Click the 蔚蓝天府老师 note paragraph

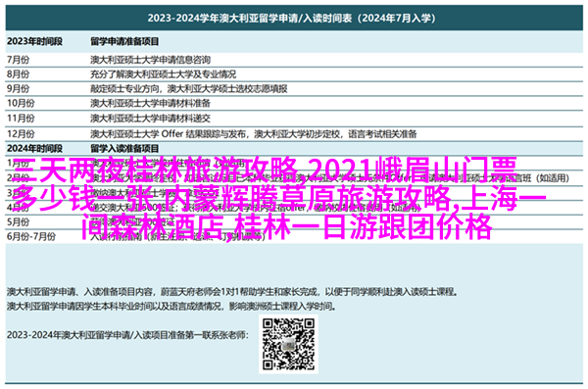click(232, 292)
